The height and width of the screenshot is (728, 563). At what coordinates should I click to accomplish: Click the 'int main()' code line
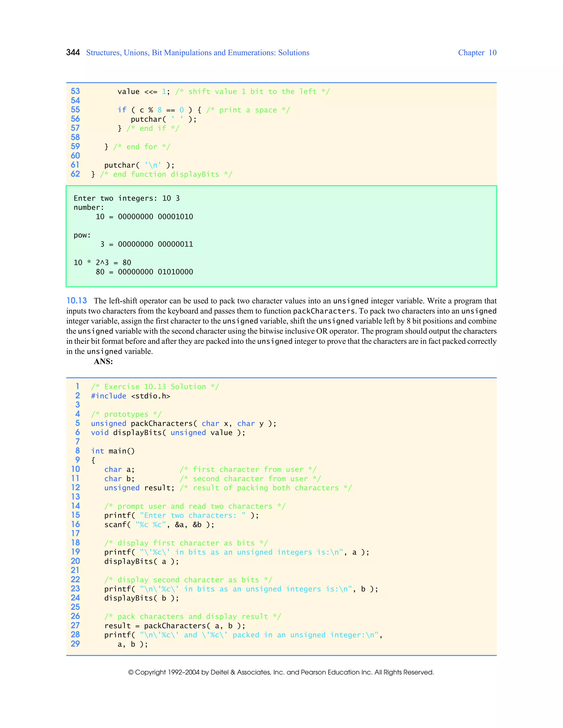113,451
